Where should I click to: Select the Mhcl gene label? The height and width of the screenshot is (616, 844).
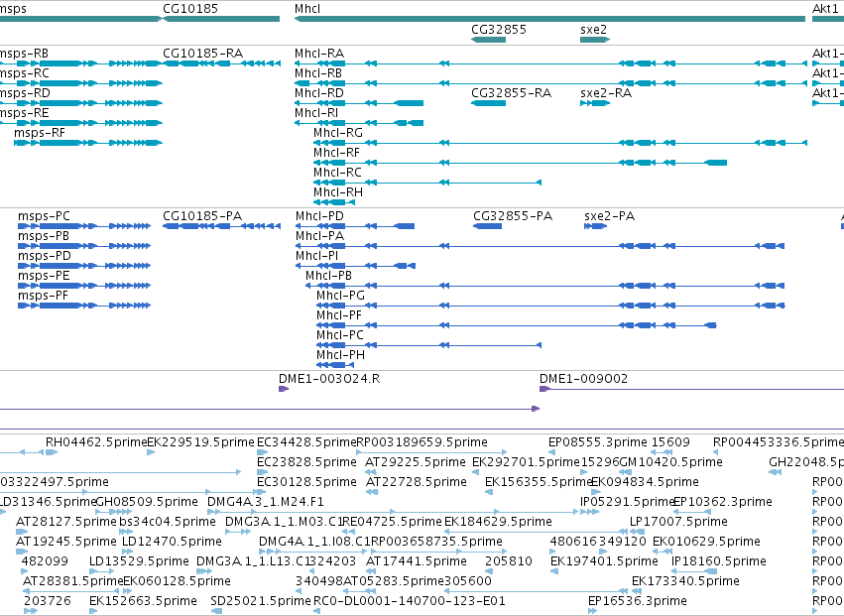point(307,9)
